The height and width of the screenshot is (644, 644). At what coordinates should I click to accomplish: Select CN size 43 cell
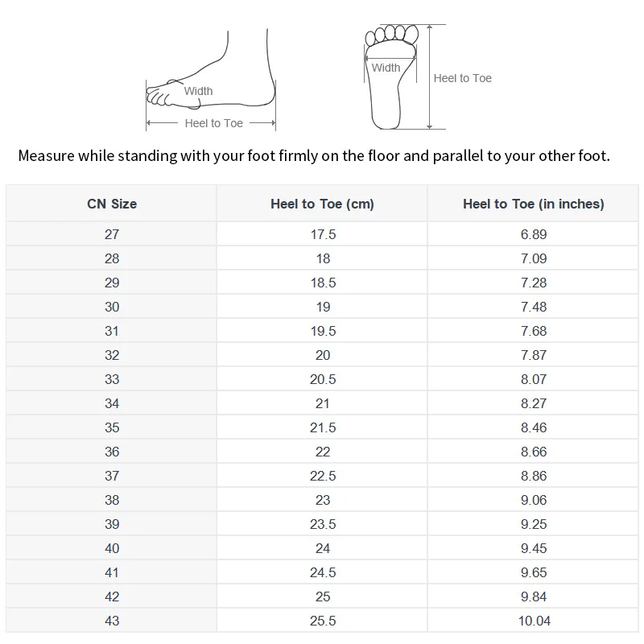(112, 621)
